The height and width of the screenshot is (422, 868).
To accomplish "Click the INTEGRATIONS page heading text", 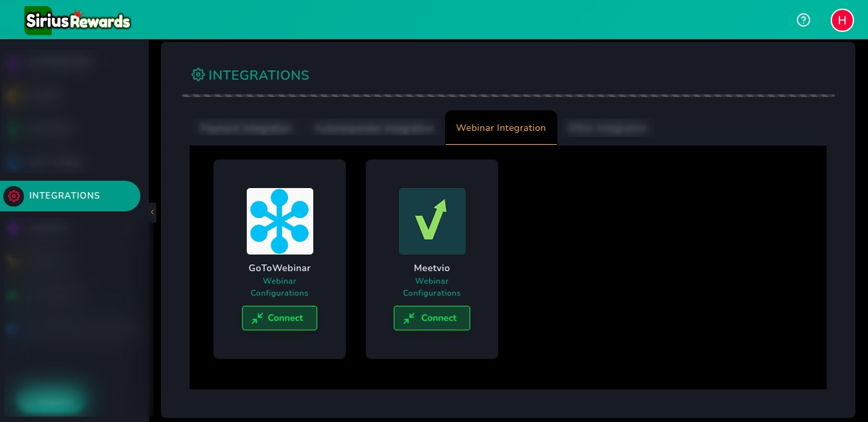I will coord(259,75).
